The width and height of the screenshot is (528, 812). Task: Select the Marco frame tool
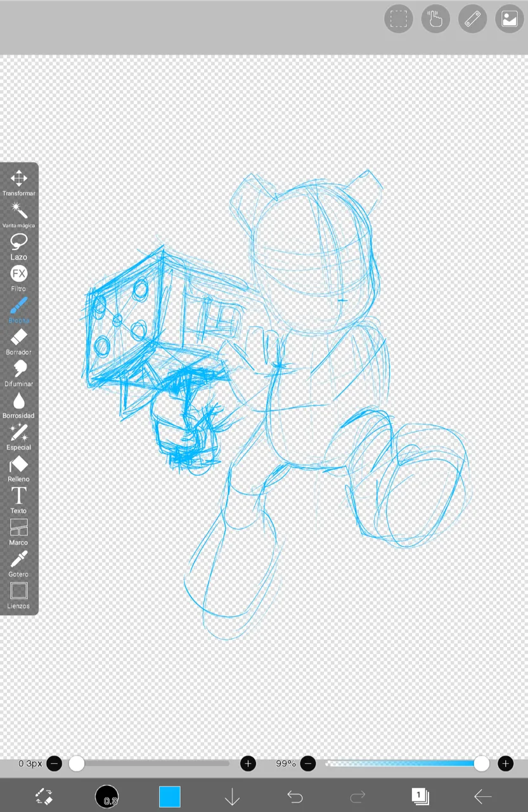coord(19,532)
